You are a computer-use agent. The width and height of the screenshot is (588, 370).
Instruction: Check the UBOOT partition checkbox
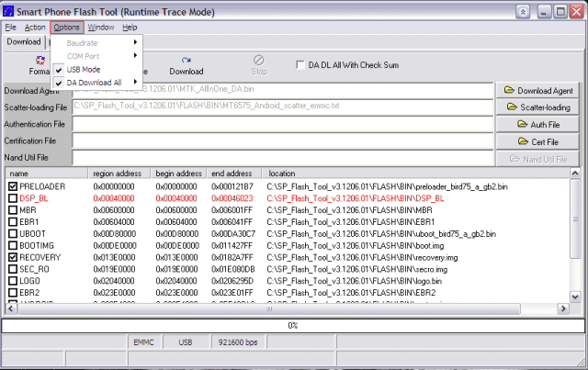pos(13,233)
